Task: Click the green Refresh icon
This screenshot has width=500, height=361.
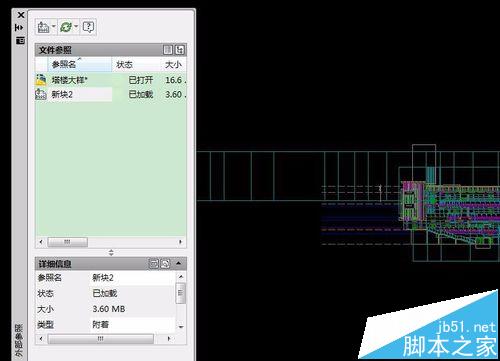Action: click(x=66, y=27)
